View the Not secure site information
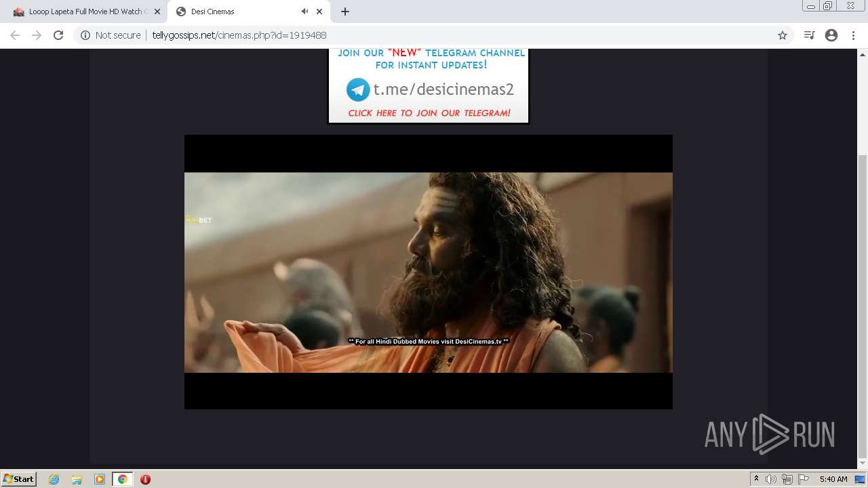The width and height of the screenshot is (868, 488). tap(111, 35)
